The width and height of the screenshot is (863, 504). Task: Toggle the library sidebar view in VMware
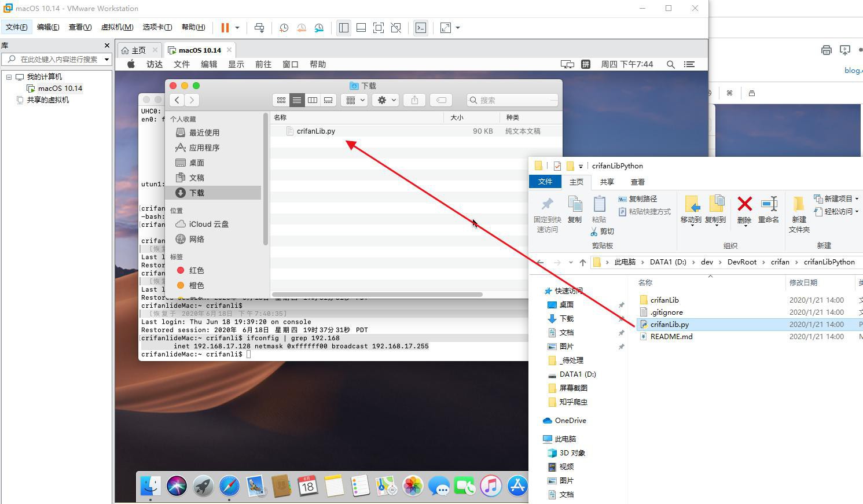click(343, 28)
